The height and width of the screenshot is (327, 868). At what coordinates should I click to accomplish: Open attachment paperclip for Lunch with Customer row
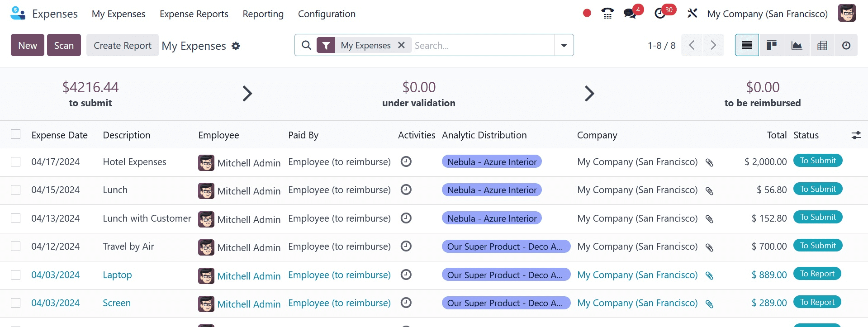click(709, 219)
